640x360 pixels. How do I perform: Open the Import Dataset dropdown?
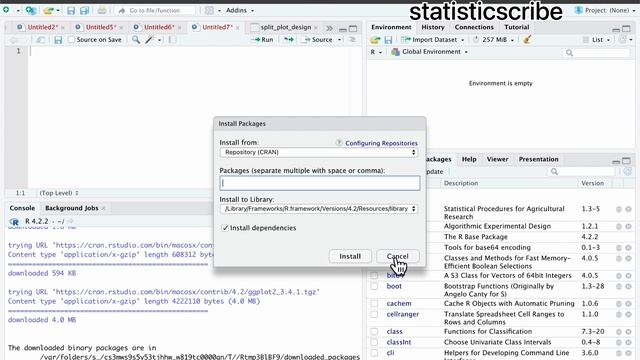pos(433,40)
